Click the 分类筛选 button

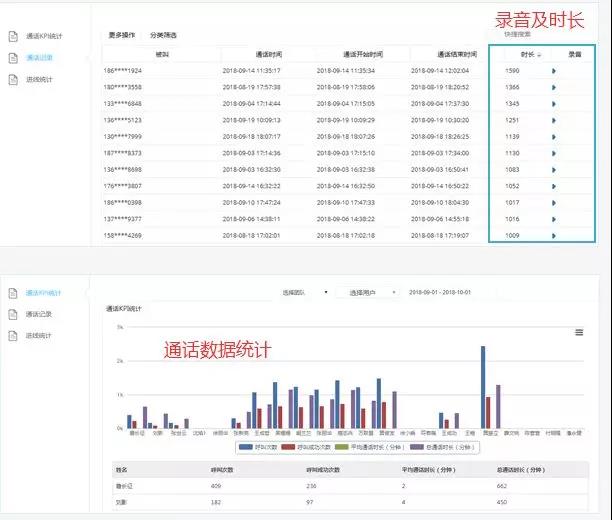click(163, 35)
